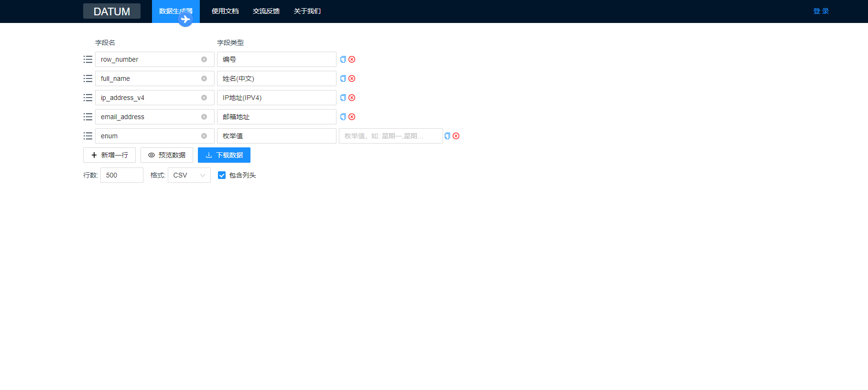Click drag handle icon for ip_address_v4 row
The image size is (868, 390).
[x=88, y=98]
